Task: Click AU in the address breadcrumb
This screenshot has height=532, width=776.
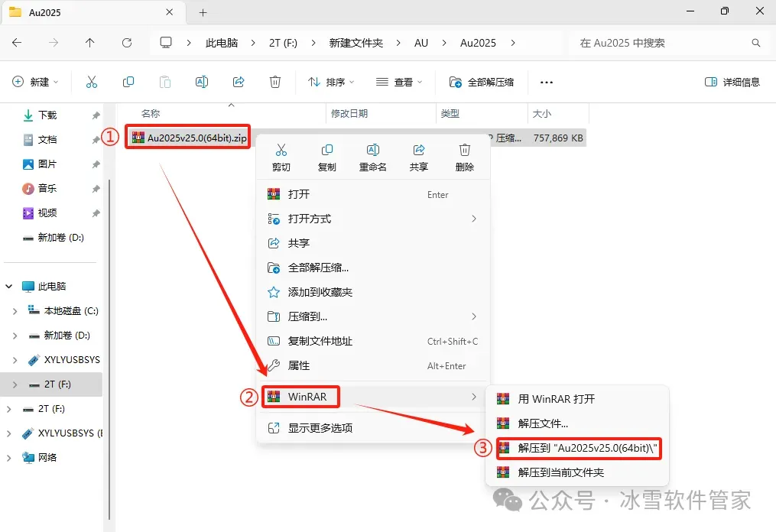Action: pos(421,43)
